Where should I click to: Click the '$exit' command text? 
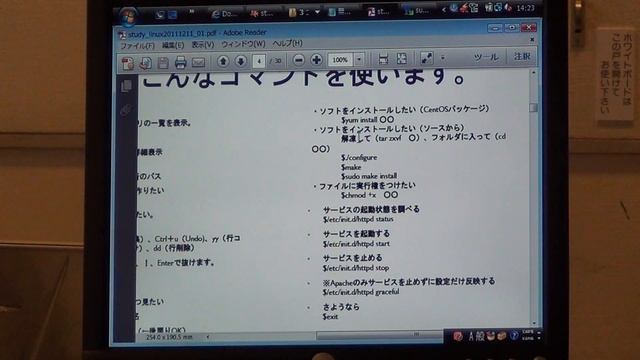330,316
